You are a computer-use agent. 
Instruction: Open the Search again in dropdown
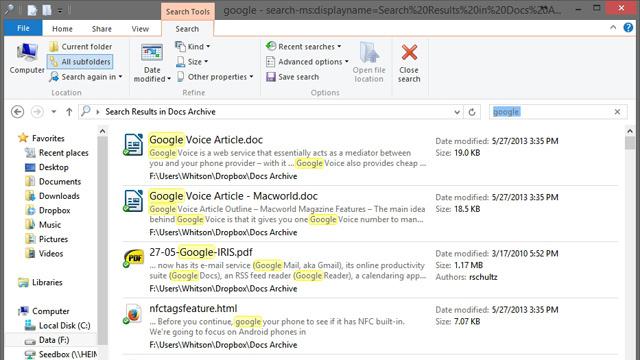pos(86,77)
